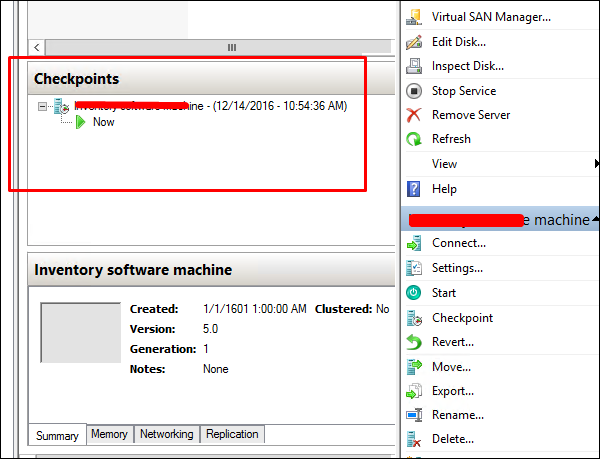Click the Stop Service icon

[x=414, y=91]
